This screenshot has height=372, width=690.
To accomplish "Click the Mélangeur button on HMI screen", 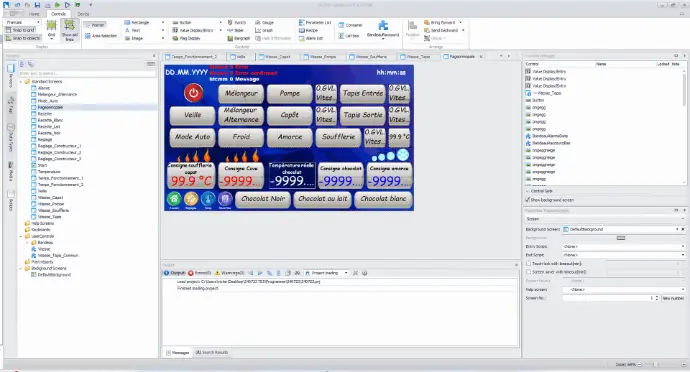I will [241, 93].
